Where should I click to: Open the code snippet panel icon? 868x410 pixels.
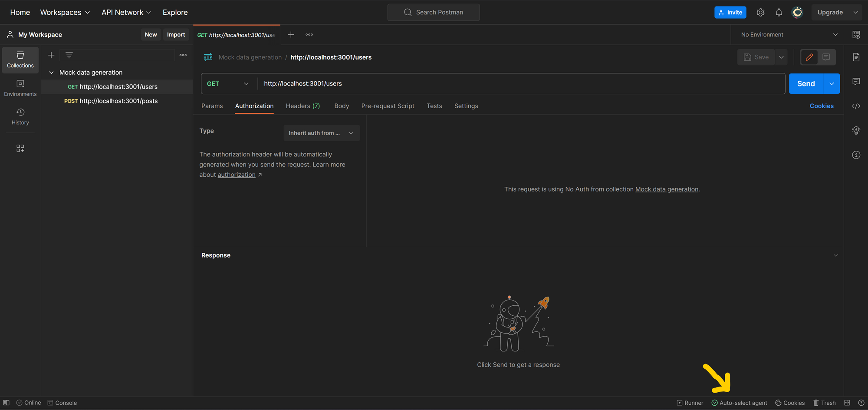pos(856,106)
